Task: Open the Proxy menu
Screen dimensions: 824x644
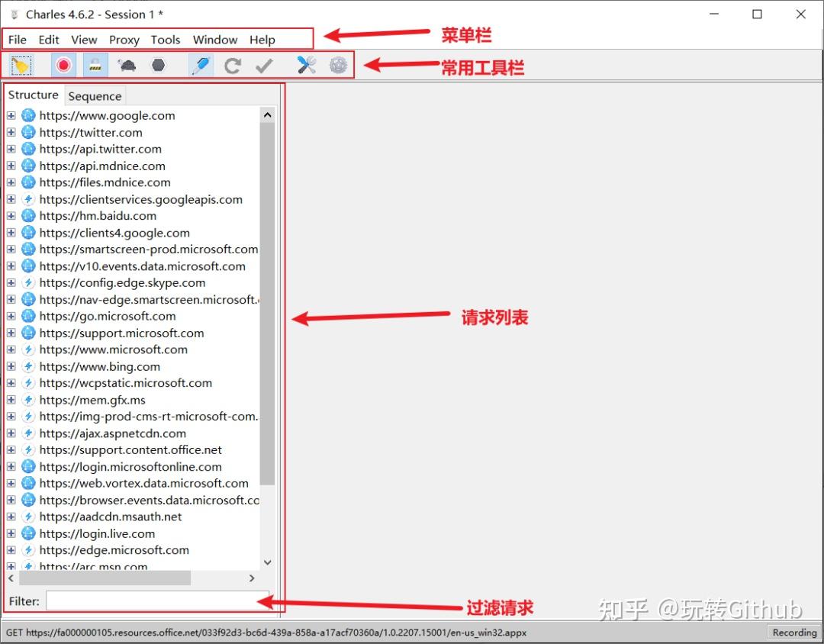Action: tap(124, 40)
